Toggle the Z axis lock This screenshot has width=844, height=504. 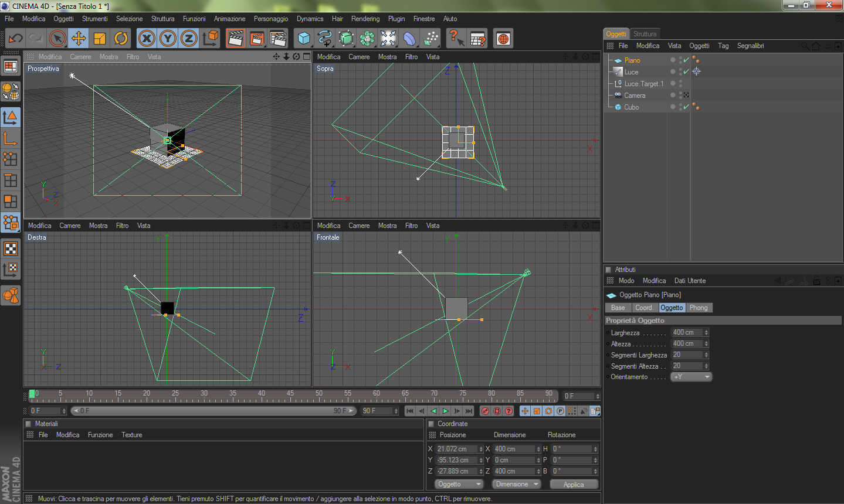[x=189, y=39]
